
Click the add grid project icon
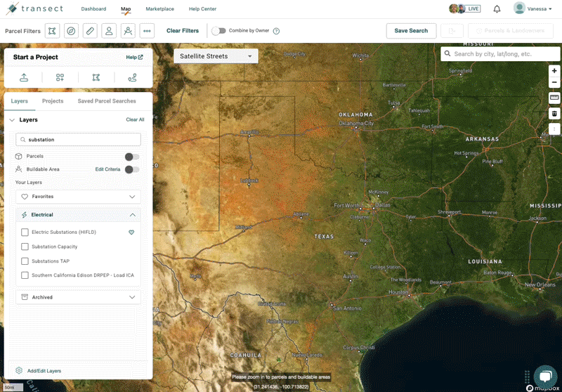tap(60, 77)
